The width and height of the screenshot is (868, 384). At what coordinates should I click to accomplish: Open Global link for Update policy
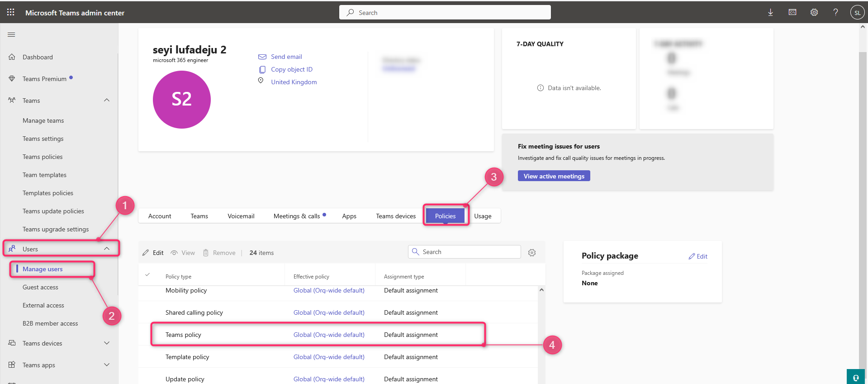click(x=329, y=379)
